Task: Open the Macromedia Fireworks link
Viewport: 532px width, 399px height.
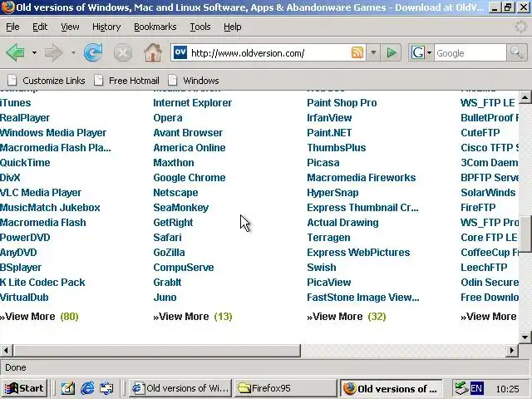Action: pyautogui.click(x=361, y=177)
